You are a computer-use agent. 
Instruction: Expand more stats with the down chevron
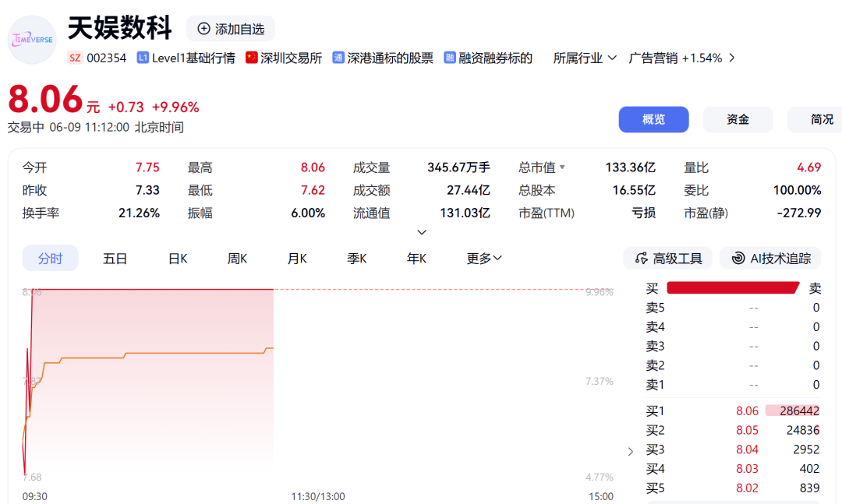[x=422, y=232]
